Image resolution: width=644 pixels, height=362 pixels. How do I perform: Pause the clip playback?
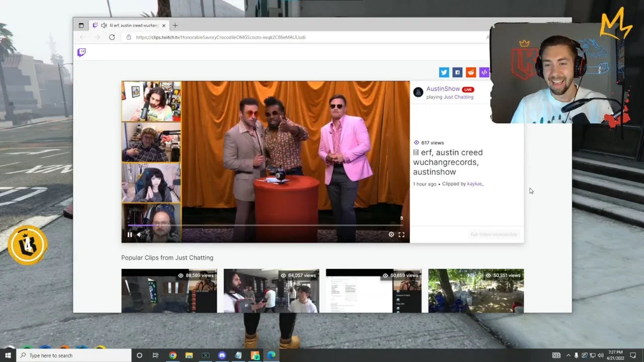[x=130, y=234]
